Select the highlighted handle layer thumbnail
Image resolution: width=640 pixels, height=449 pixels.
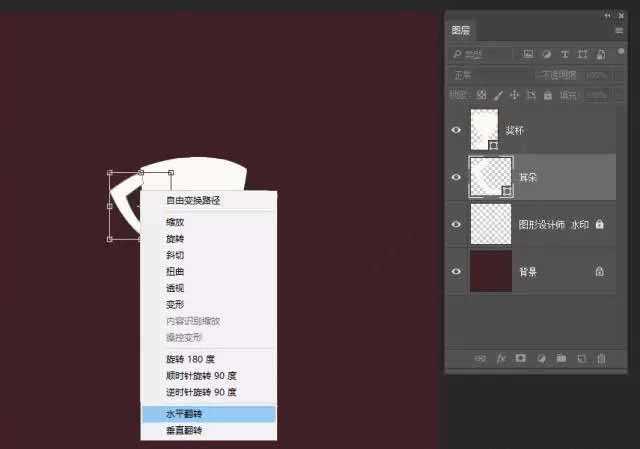point(491,177)
